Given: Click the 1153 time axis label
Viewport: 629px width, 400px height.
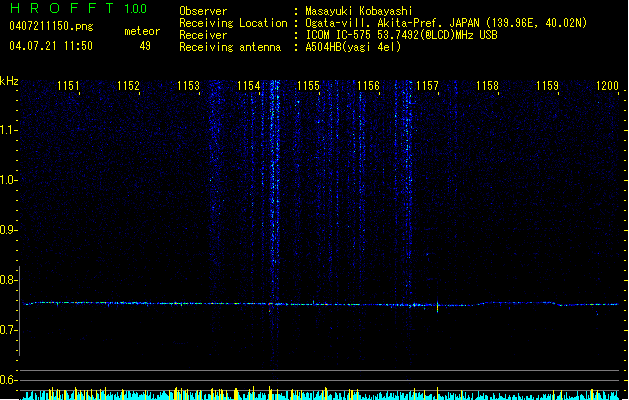Looking at the screenshot, I should [189, 86].
